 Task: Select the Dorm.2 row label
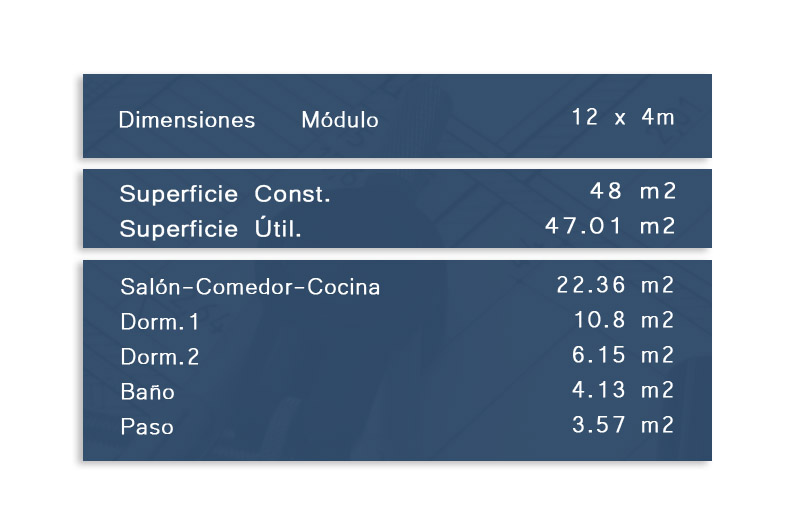[x=160, y=357]
